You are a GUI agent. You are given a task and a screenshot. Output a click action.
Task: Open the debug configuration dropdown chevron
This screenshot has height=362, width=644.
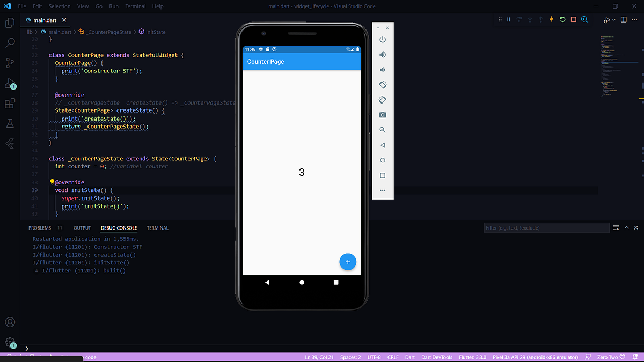[613, 19]
